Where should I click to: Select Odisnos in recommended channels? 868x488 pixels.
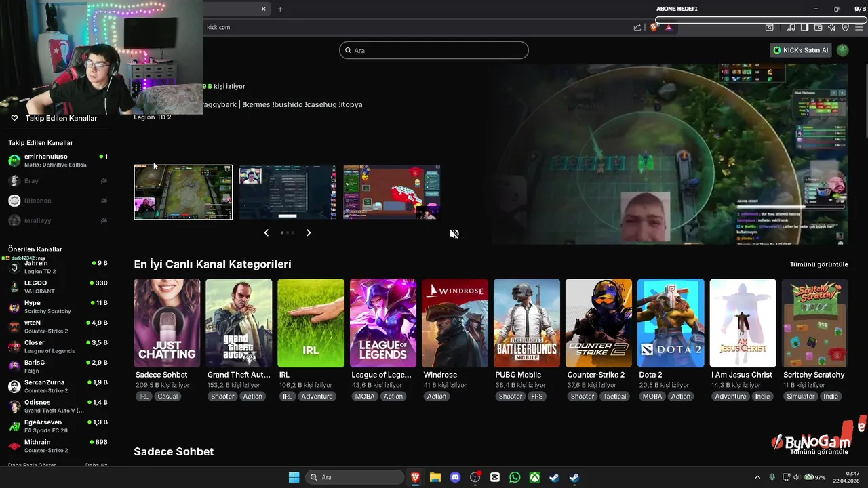coord(58,406)
